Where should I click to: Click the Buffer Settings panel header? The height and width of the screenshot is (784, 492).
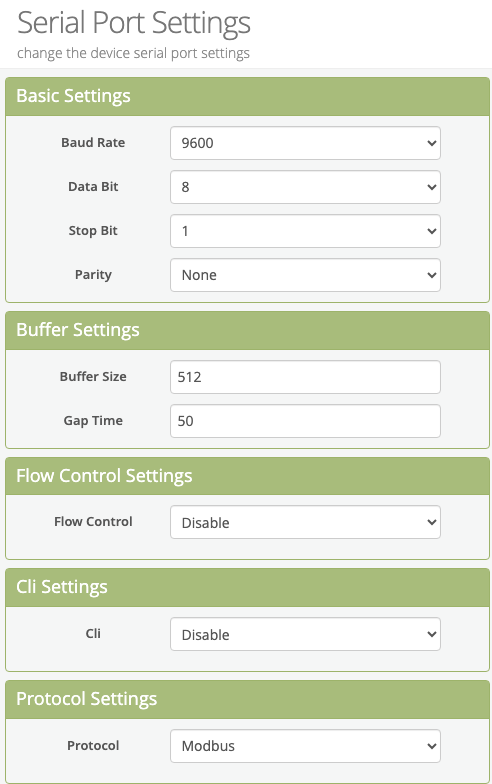[248, 330]
